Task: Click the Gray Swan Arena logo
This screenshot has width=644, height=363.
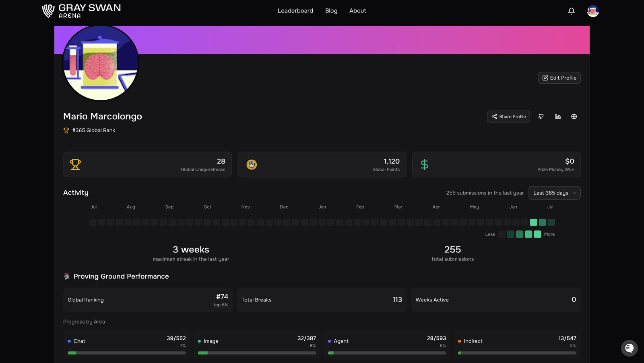Action: [x=82, y=11]
